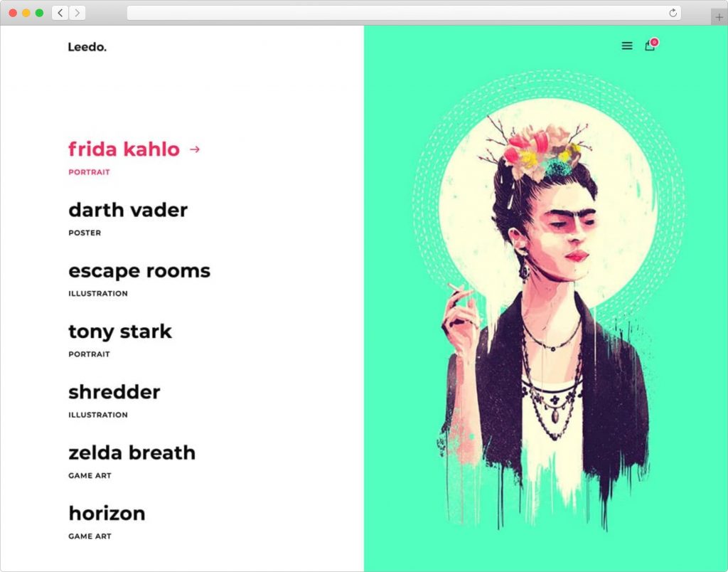This screenshot has width=728, height=572.
Task: Open the darth vader project
Action: point(128,210)
